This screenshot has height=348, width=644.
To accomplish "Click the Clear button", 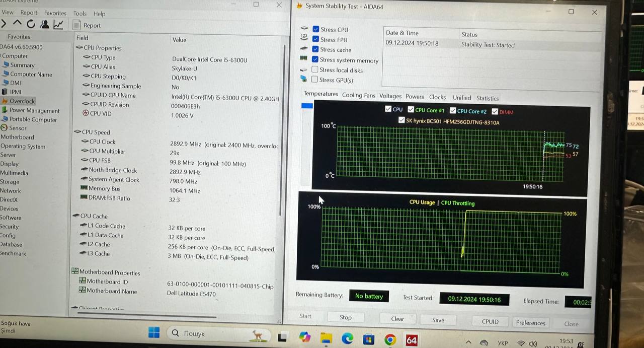I will pos(397,319).
